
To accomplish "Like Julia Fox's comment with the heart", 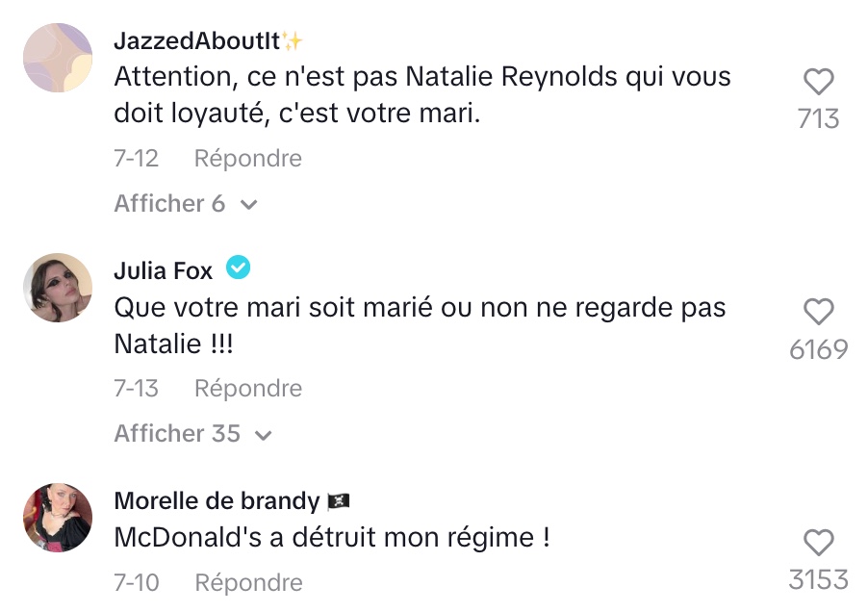I will pos(819,312).
